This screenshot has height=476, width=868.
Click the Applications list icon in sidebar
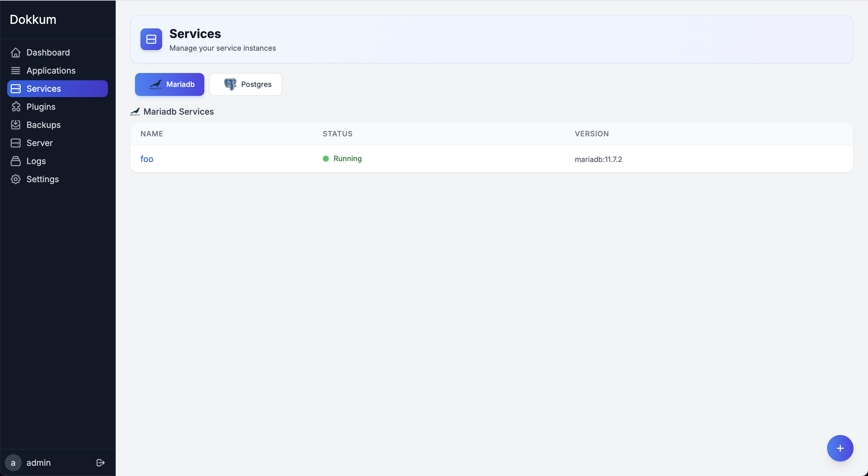[15, 71]
